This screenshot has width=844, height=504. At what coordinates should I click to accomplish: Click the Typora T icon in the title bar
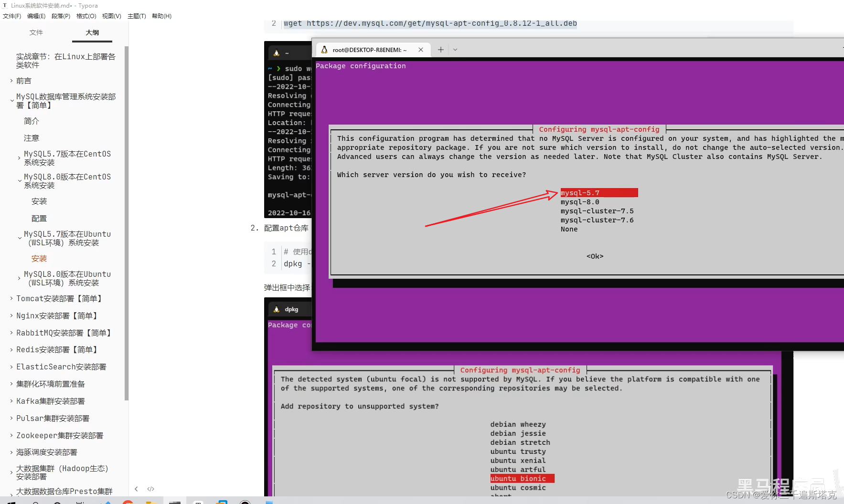tap(5, 5)
